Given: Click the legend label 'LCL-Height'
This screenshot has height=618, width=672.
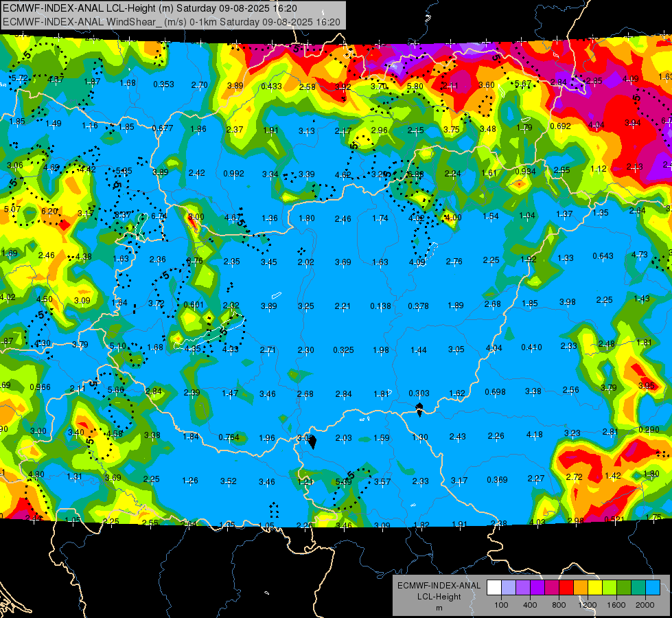Looking at the screenshot, I should 439,597.
